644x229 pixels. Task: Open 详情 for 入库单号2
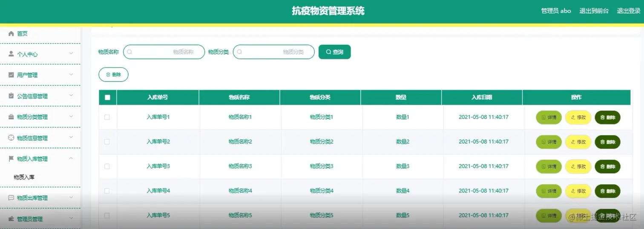pos(549,142)
